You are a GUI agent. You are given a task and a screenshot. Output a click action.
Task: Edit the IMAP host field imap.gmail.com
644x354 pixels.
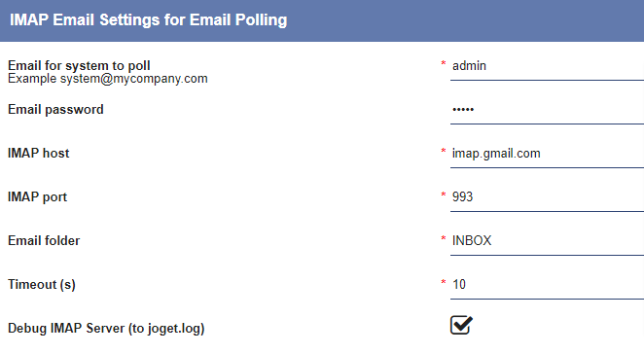tap(547, 154)
